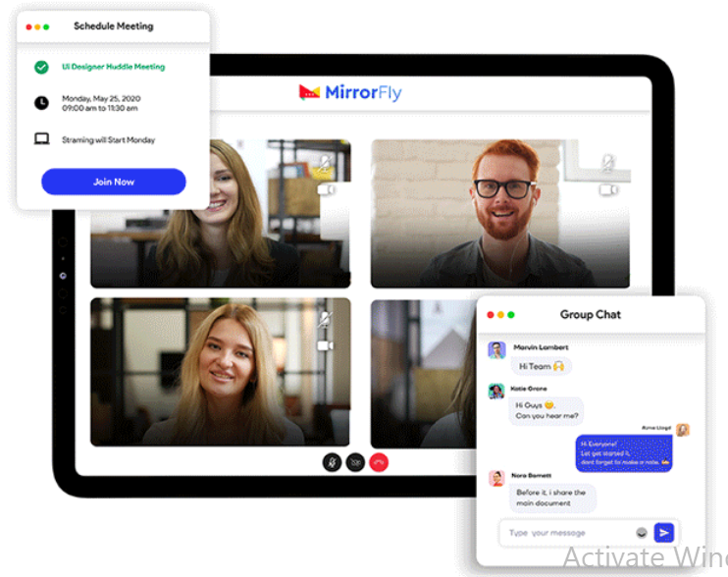Click camera icon on red-haired man's video
The width and height of the screenshot is (728, 577).
click(x=608, y=189)
